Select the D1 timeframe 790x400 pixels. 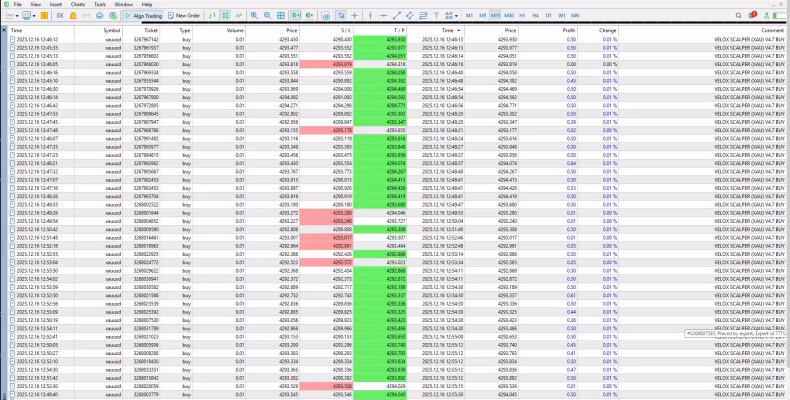tap(549, 16)
